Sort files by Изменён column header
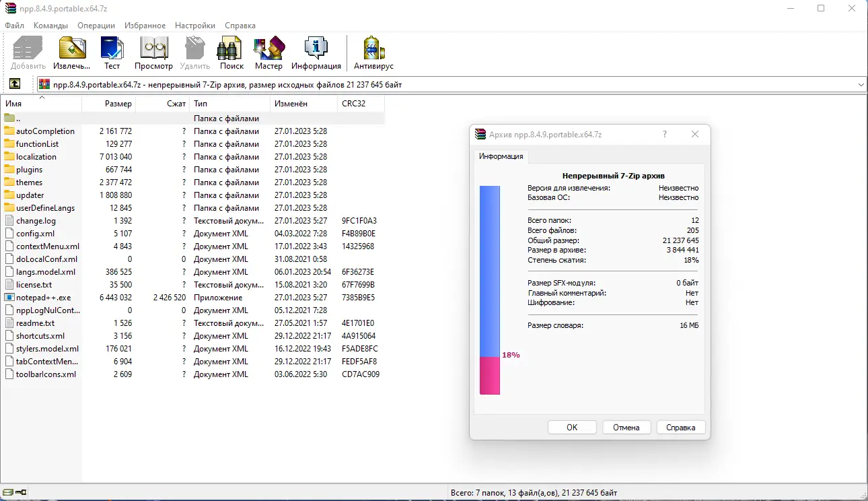The height and width of the screenshot is (501, 868). pos(304,104)
